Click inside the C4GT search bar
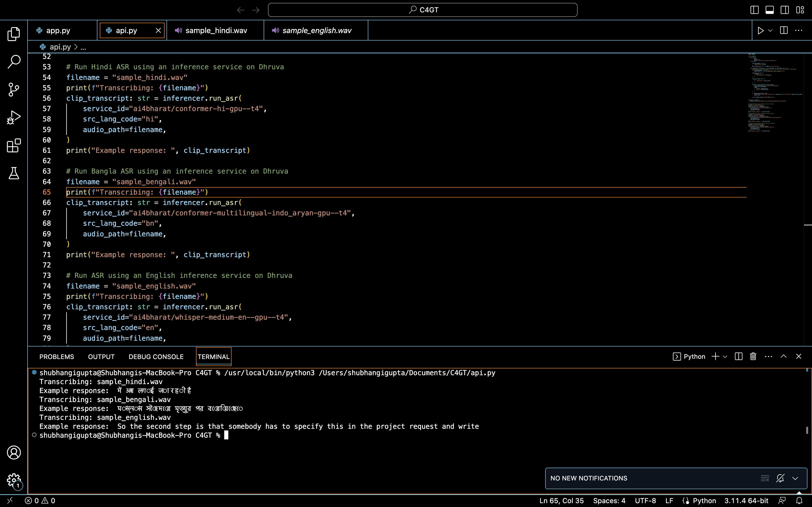 click(422, 10)
